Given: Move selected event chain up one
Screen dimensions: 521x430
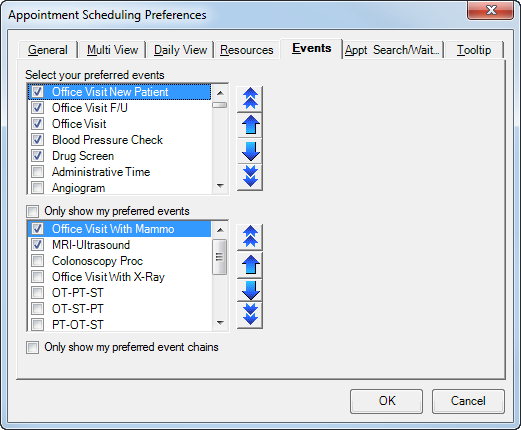Looking at the screenshot, I should 250,265.
